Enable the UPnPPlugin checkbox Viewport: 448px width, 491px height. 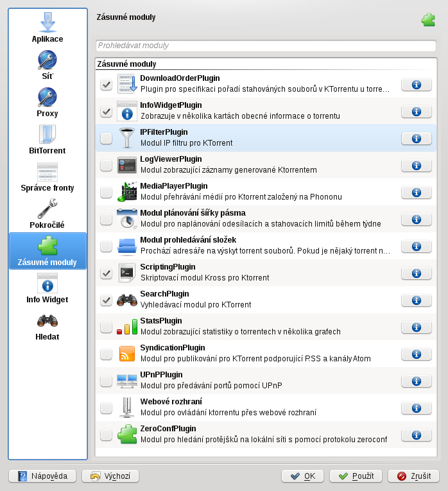tap(106, 381)
